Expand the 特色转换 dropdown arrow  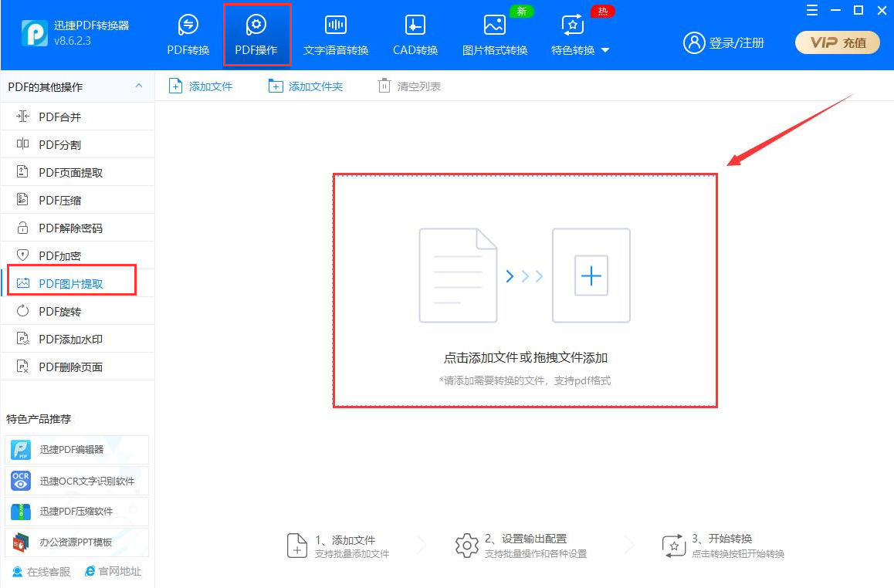coord(605,50)
